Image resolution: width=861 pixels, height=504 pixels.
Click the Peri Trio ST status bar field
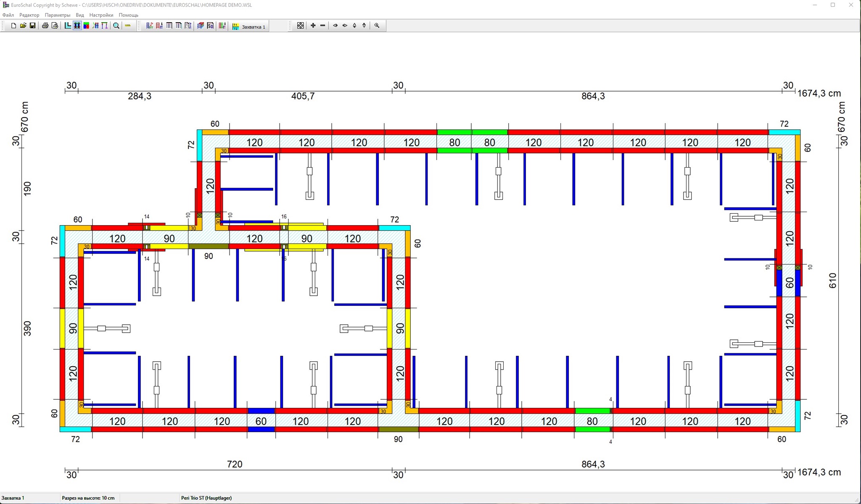(x=206, y=498)
